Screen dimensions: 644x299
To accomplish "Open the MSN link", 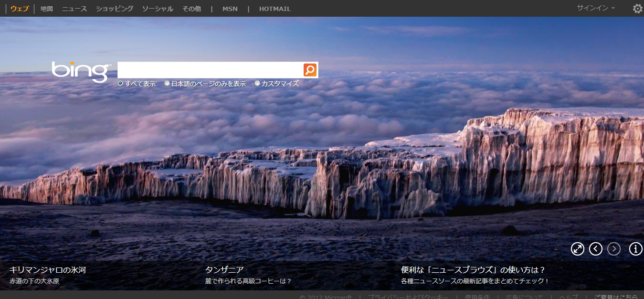I will [x=230, y=9].
